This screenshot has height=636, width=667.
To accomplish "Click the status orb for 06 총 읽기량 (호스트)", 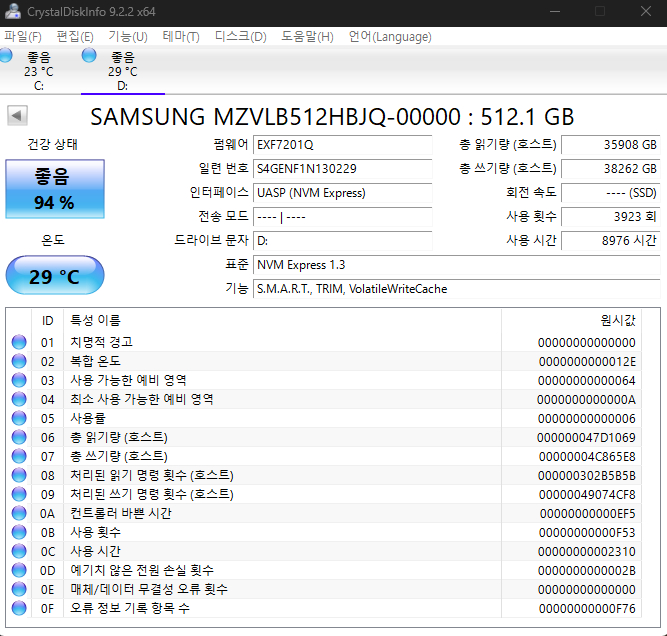I will 19,437.
